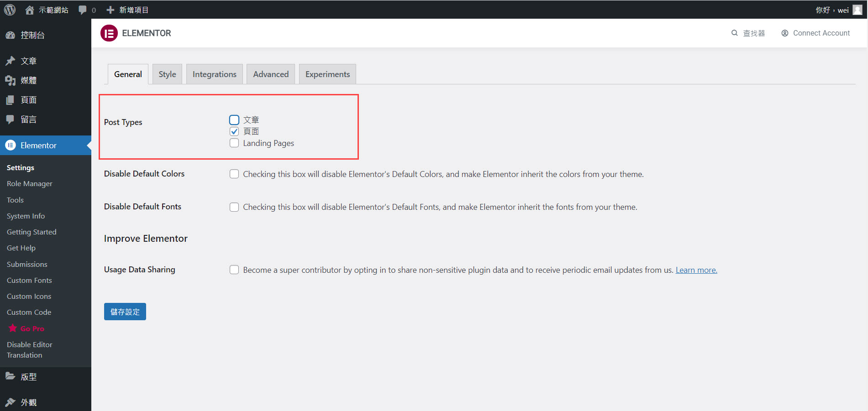Uncheck the 頁面 post type checkbox
Image resolution: width=868 pixels, height=411 pixels.
pos(234,131)
